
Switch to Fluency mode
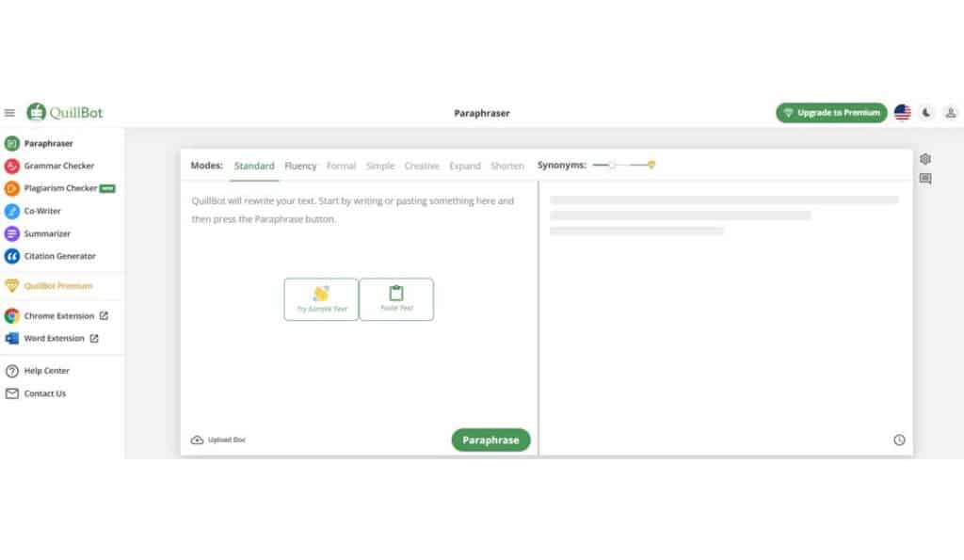[x=300, y=166]
